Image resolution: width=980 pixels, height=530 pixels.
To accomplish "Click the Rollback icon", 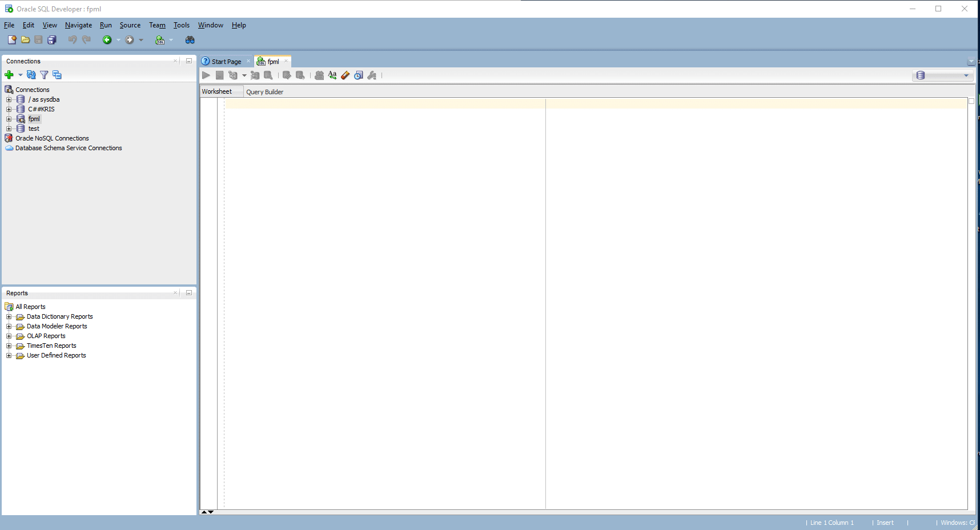I will click(x=300, y=75).
